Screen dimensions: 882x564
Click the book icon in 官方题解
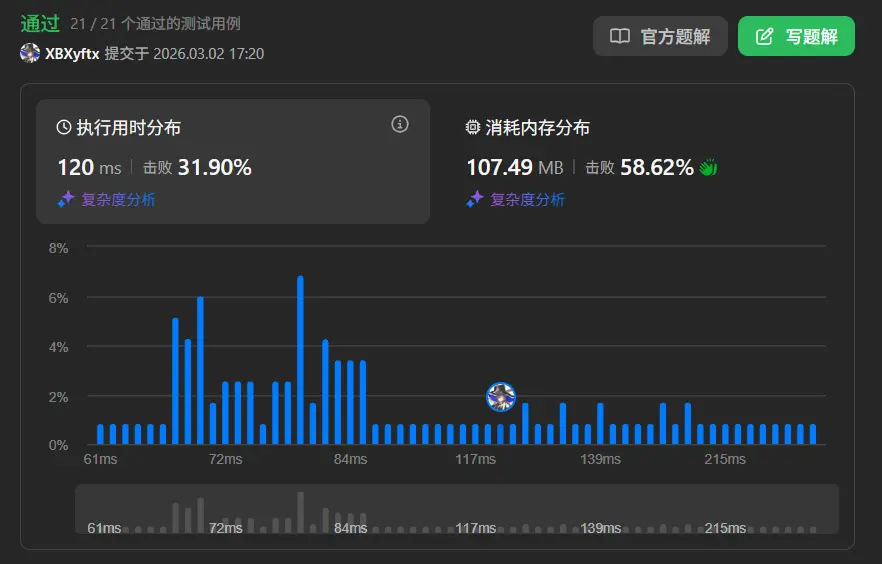pyautogui.click(x=620, y=37)
